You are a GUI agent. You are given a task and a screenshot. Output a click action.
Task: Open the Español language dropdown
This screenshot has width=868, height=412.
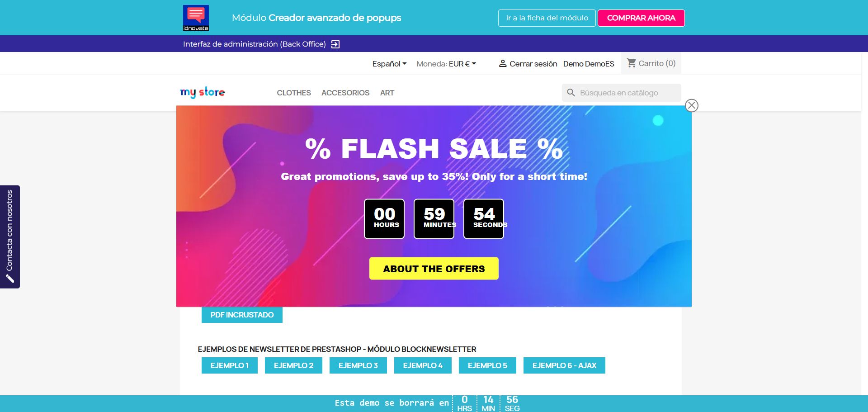pos(389,64)
